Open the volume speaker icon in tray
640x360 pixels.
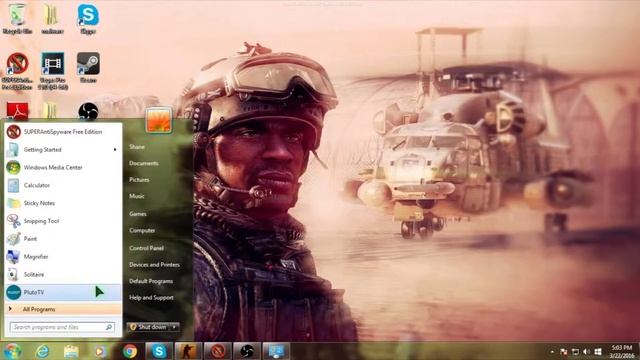587,351
